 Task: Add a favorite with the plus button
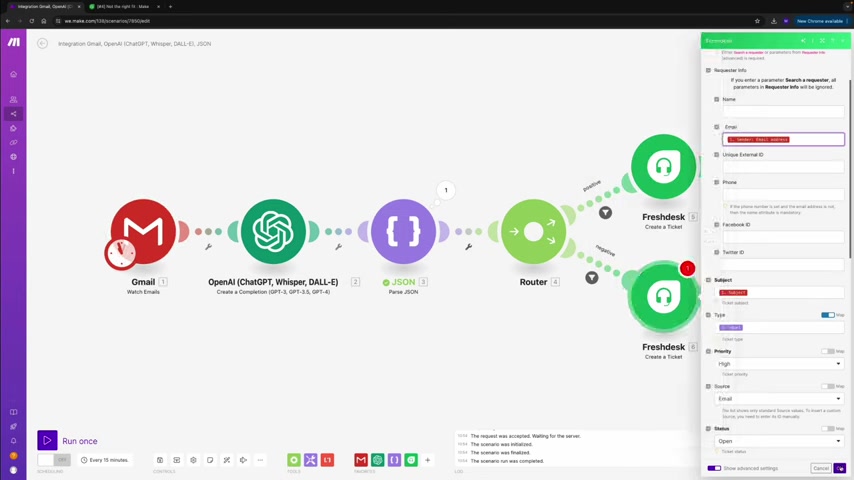tap(428, 460)
